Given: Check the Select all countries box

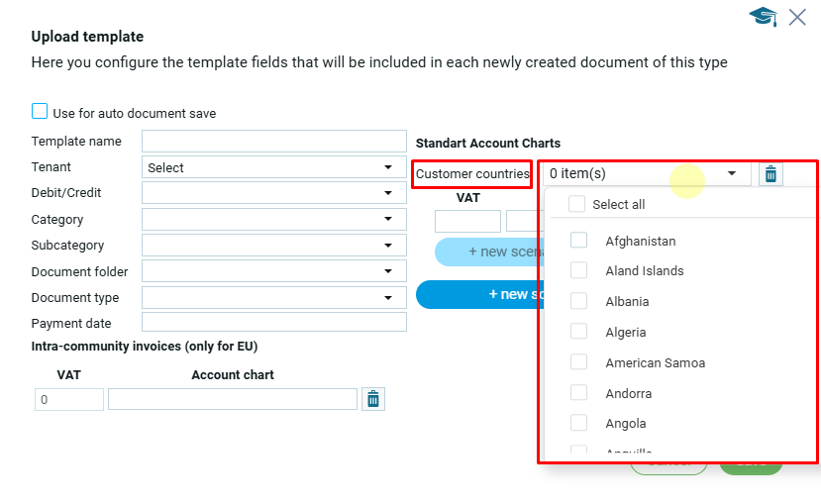Looking at the screenshot, I should (x=576, y=204).
